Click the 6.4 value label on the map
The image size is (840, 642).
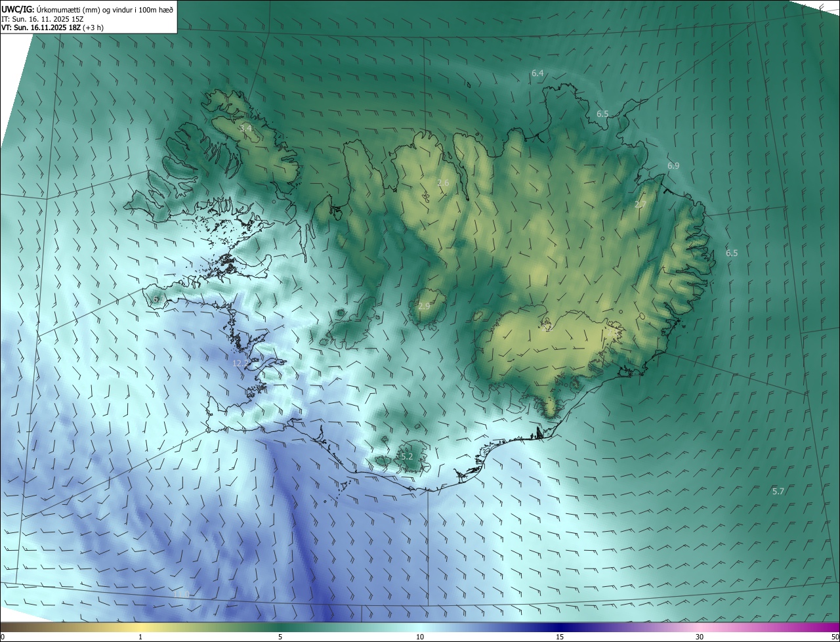click(x=537, y=73)
